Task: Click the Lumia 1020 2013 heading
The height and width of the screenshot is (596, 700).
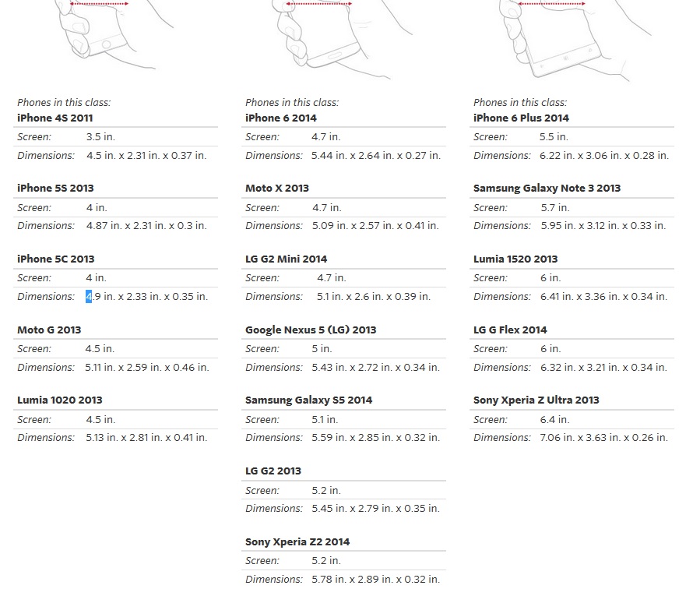Action: pyautogui.click(x=59, y=400)
